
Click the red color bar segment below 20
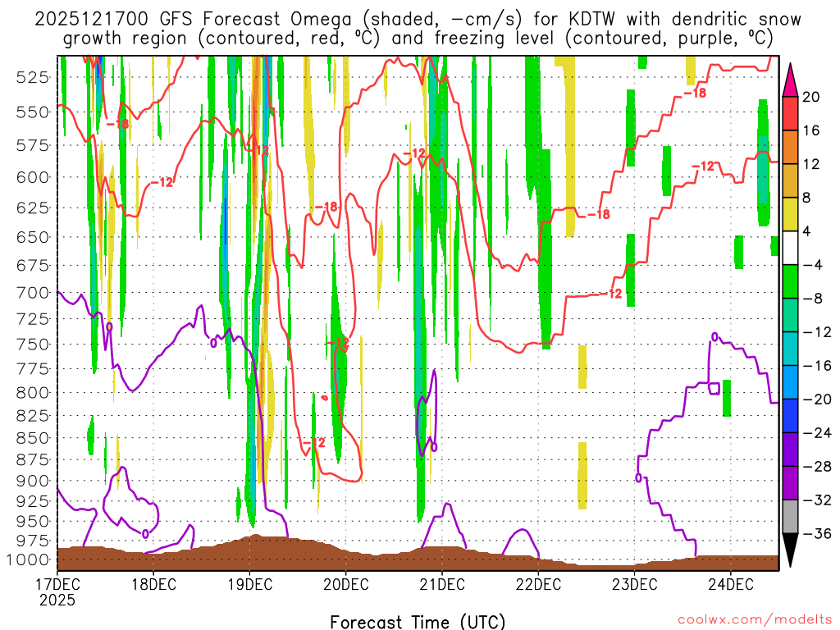coord(790,113)
